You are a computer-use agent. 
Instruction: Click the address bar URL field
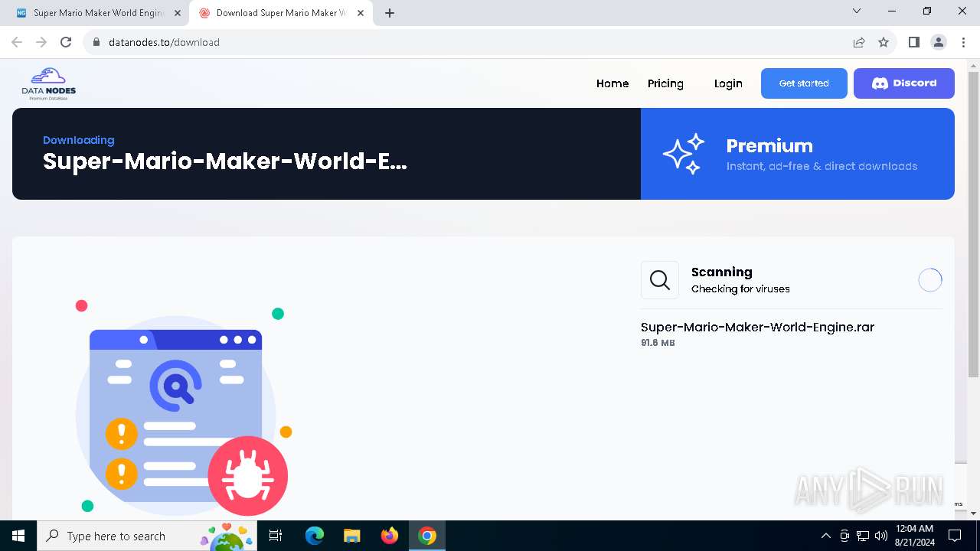point(469,42)
